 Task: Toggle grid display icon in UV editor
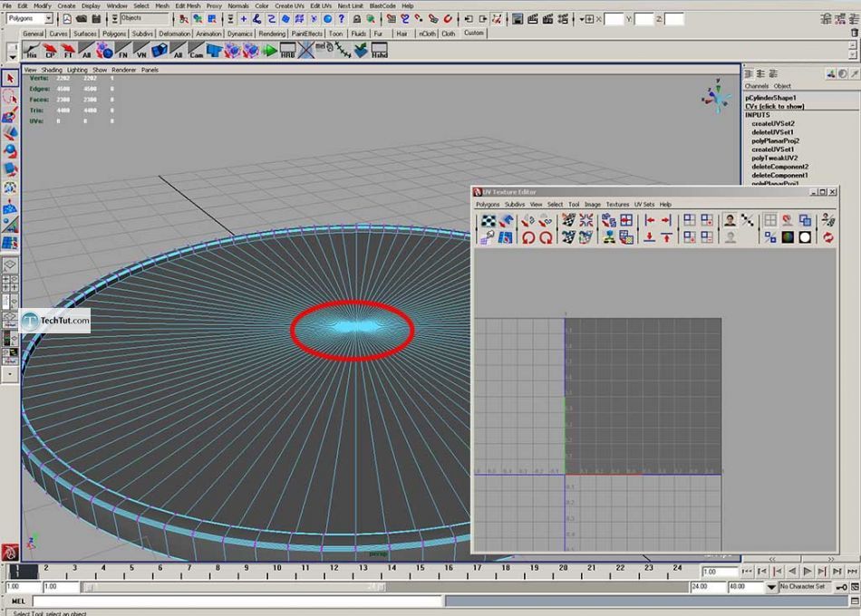770,221
